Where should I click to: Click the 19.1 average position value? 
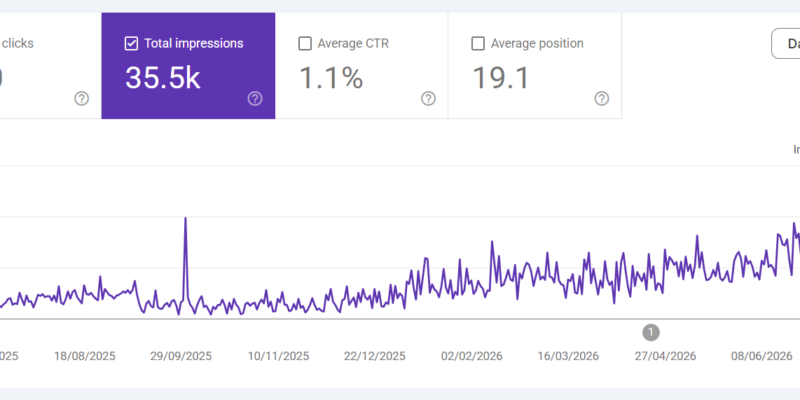[x=502, y=78]
